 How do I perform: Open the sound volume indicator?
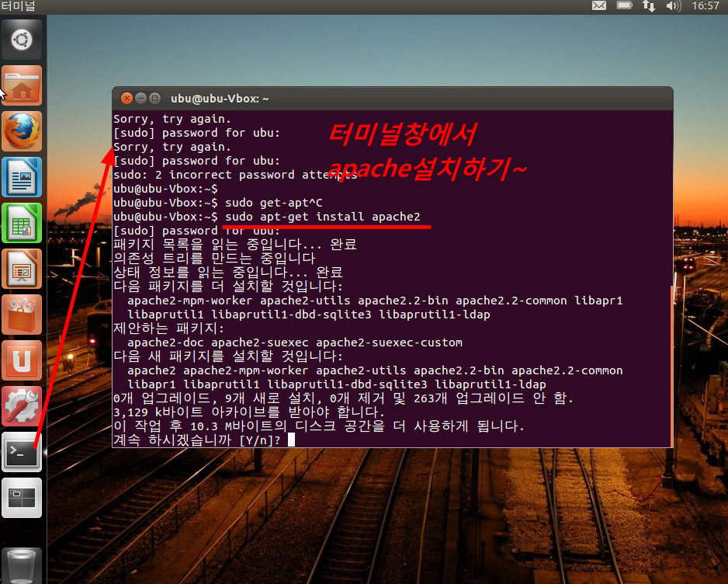[674, 6]
